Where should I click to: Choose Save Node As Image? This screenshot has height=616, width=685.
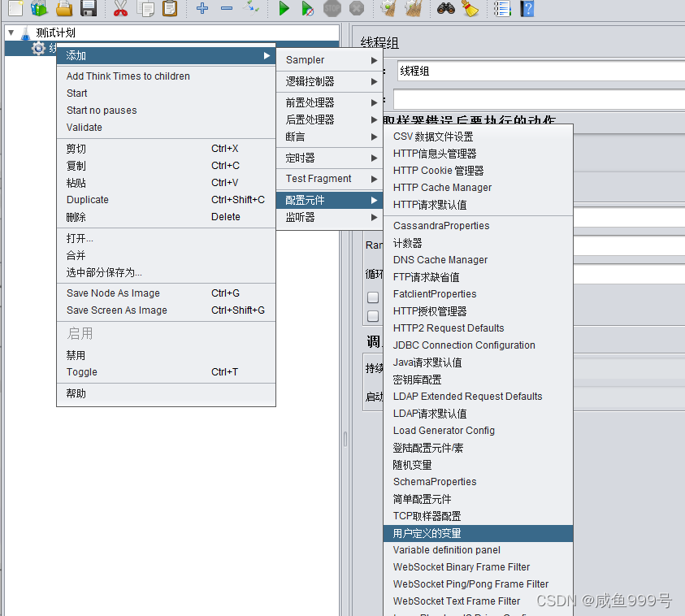166,293
